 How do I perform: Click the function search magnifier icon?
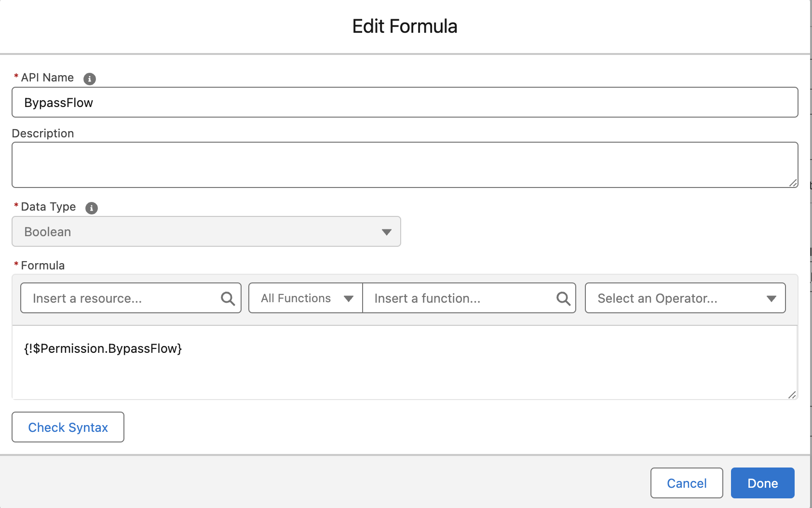[563, 299]
